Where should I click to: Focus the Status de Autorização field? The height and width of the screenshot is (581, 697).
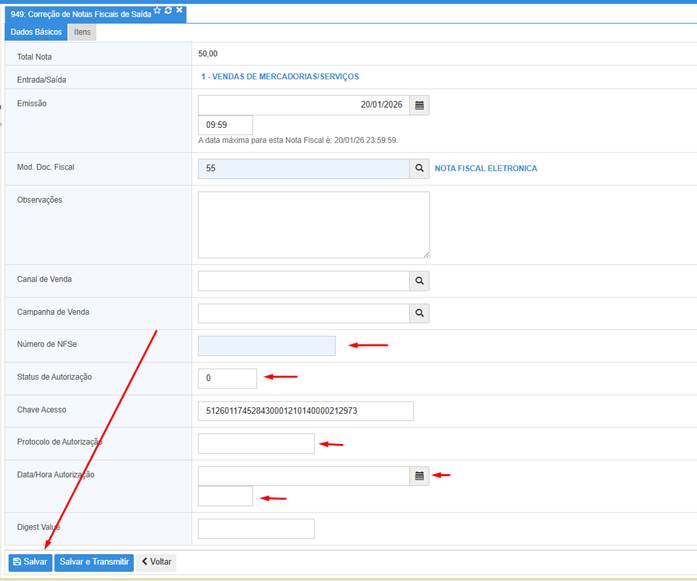pos(227,378)
